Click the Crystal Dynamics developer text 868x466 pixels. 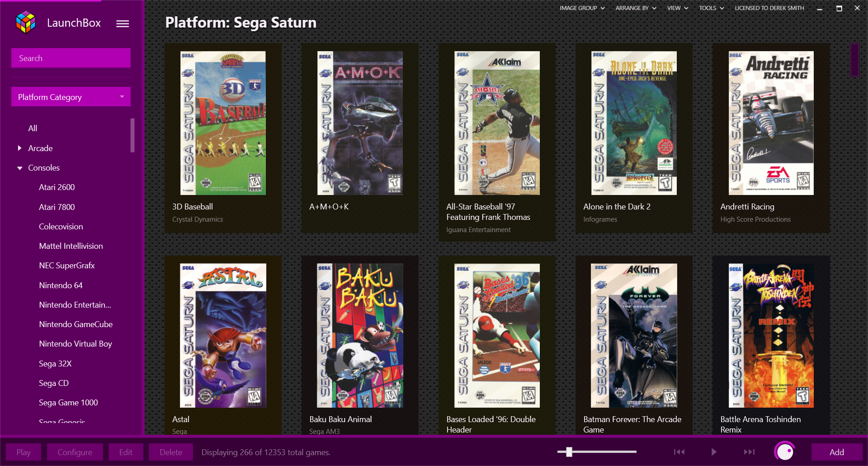[198, 219]
